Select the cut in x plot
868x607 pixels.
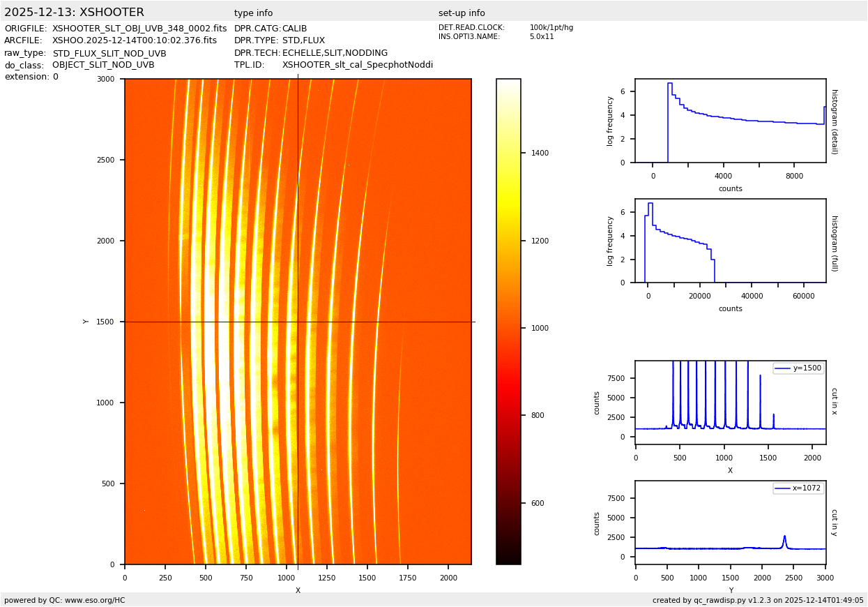pyautogui.click(x=730, y=402)
